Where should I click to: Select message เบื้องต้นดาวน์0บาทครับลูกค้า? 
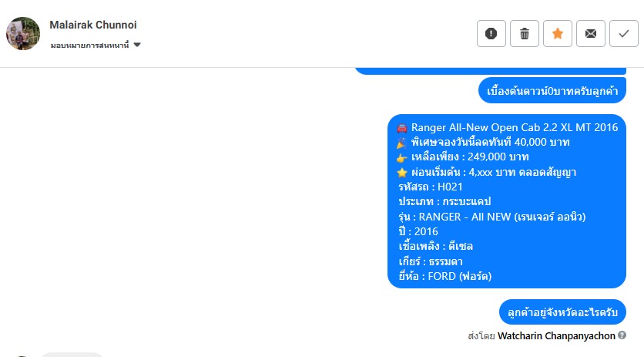[x=552, y=90]
